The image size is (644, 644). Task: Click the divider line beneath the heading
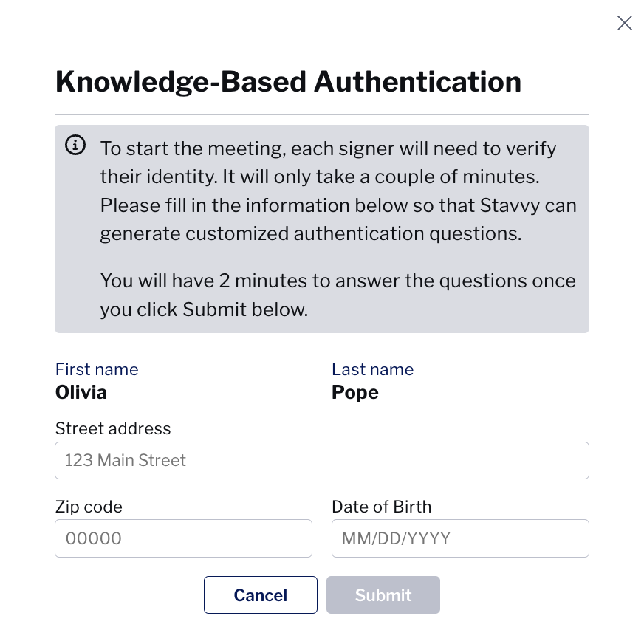tap(321, 114)
